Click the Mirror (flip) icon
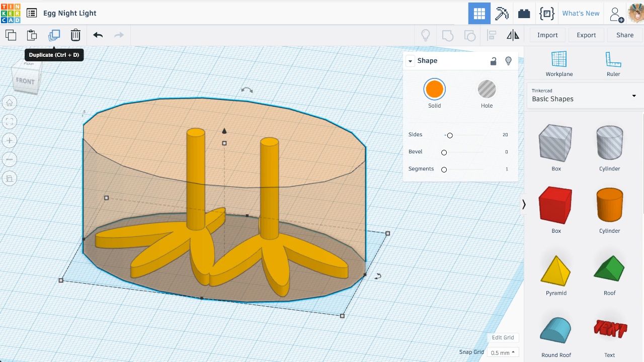 click(x=513, y=35)
